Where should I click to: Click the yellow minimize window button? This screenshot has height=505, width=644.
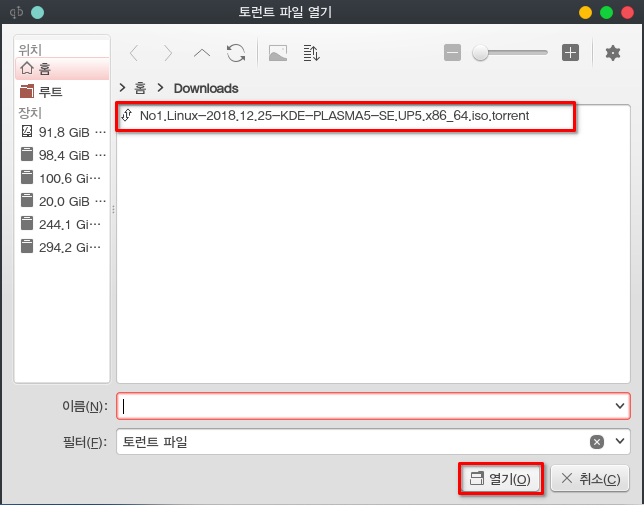point(585,12)
